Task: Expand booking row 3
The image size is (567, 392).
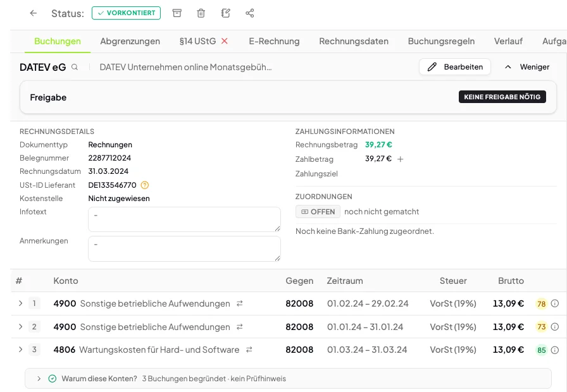Action: click(21, 350)
